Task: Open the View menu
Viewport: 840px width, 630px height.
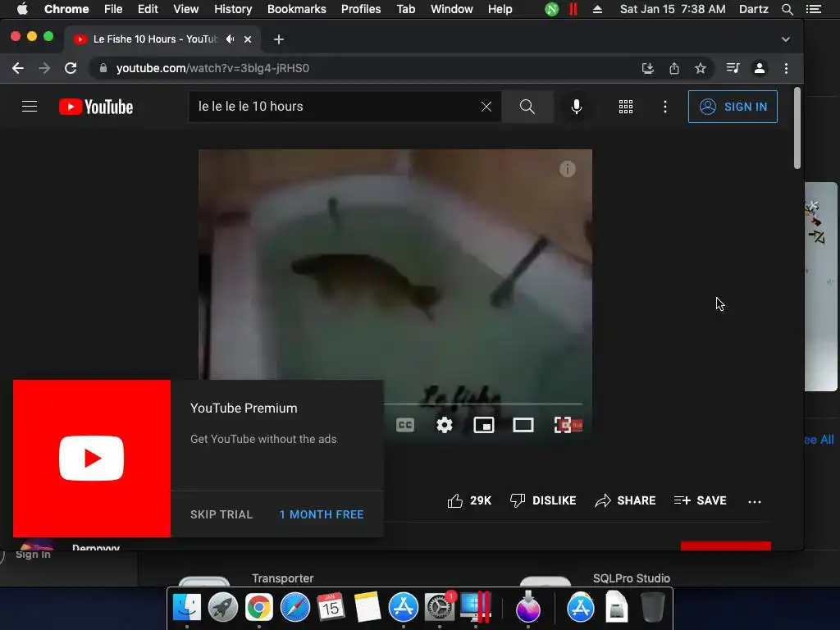Action: (x=186, y=9)
